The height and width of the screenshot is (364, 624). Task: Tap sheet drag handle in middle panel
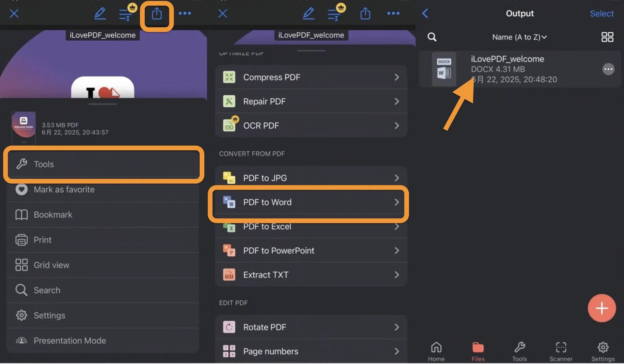click(311, 51)
